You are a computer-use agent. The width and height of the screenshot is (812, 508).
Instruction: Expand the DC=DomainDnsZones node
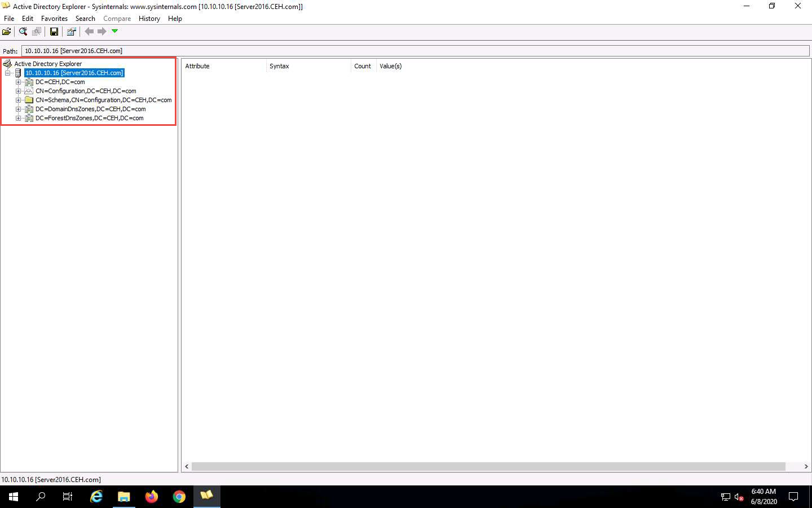point(18,109)
